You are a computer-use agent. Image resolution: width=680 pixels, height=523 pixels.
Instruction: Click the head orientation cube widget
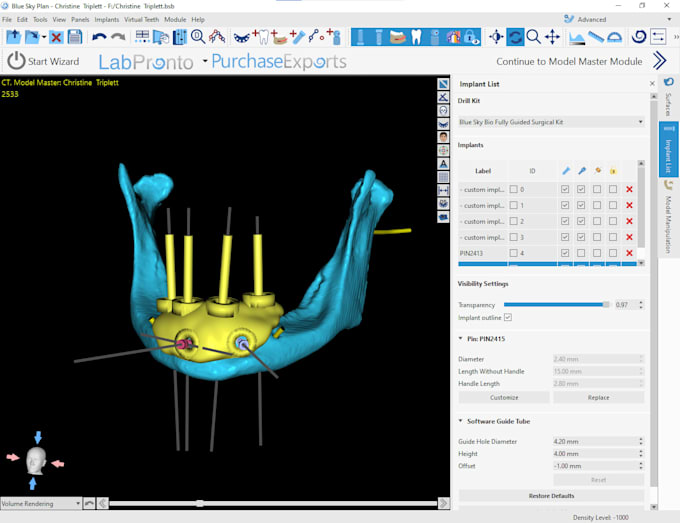pos(36,461)
